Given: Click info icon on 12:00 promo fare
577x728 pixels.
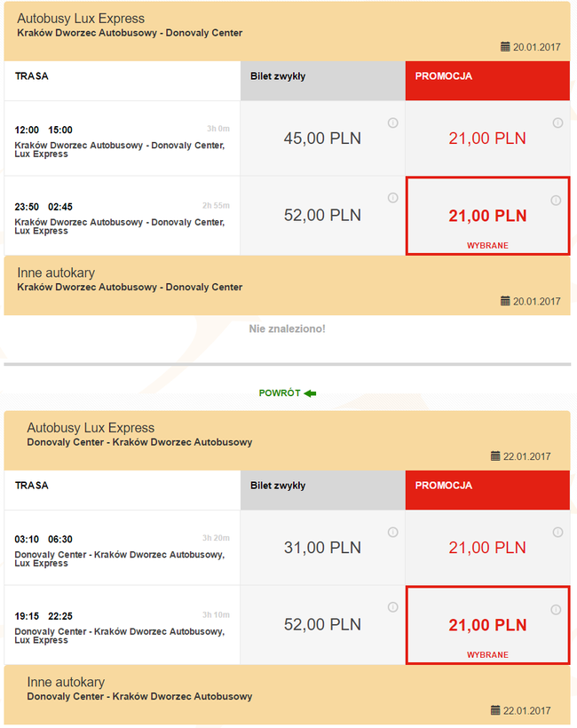Looking at the screenshot, I should coord(557,123).
